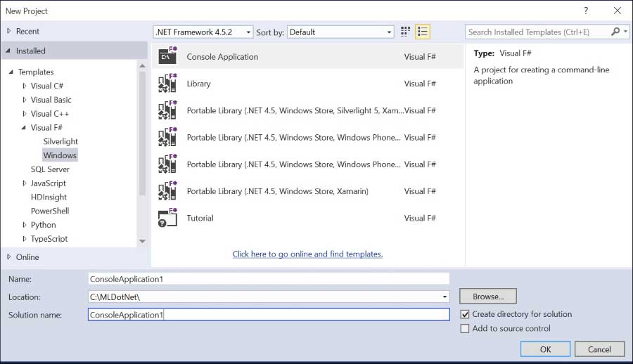Select the SQL Server category

point(50,169)
